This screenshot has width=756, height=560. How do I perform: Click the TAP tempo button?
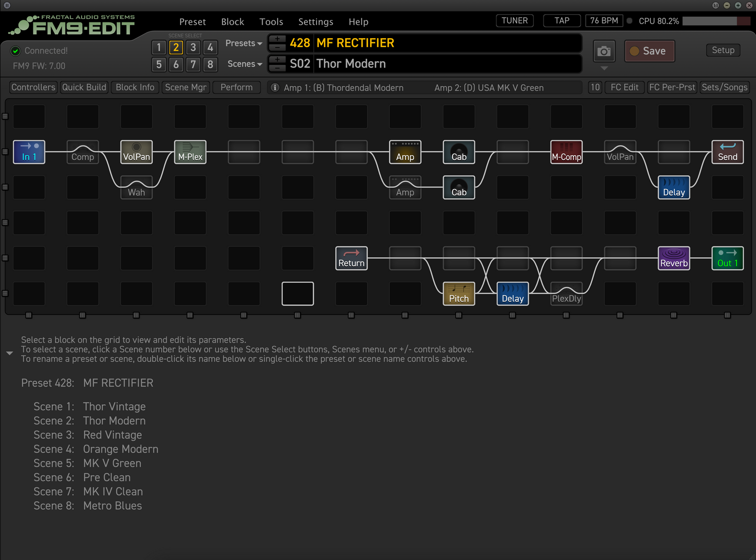click(x=562, y=21)
